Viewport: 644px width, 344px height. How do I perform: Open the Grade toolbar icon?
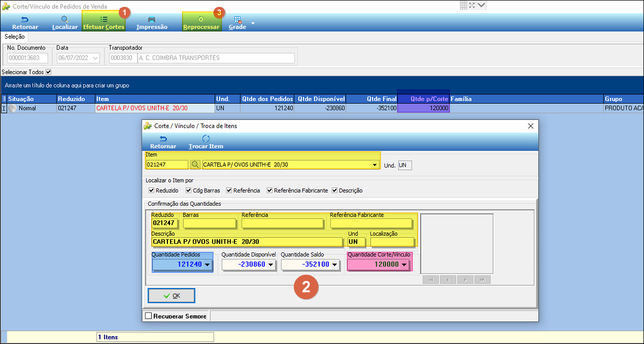(x=238, y=19)
